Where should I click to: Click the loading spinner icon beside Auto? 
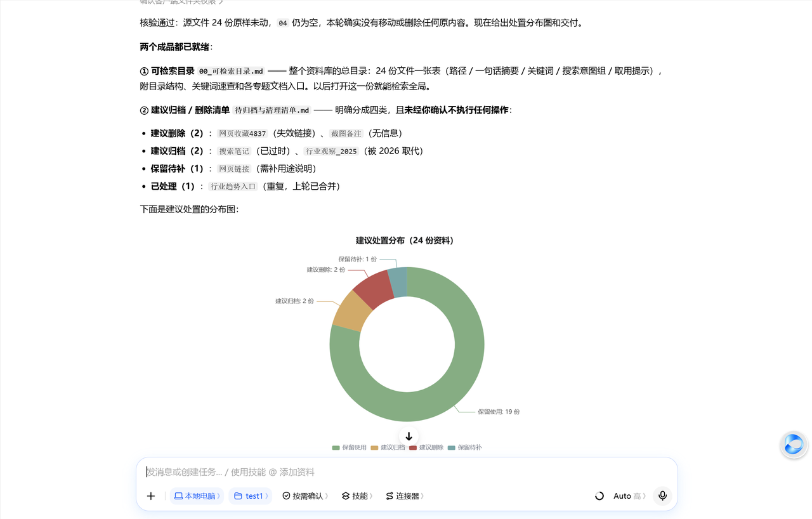click(599, 496)
